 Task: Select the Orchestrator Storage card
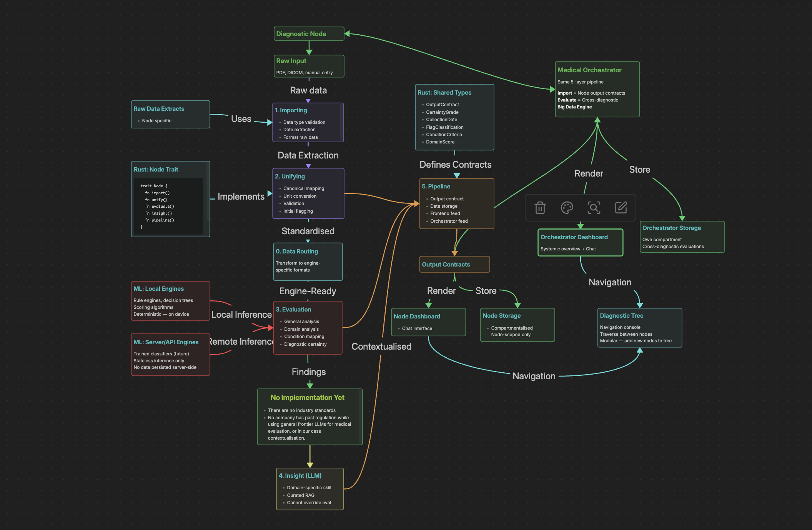(x=682, y=237)
